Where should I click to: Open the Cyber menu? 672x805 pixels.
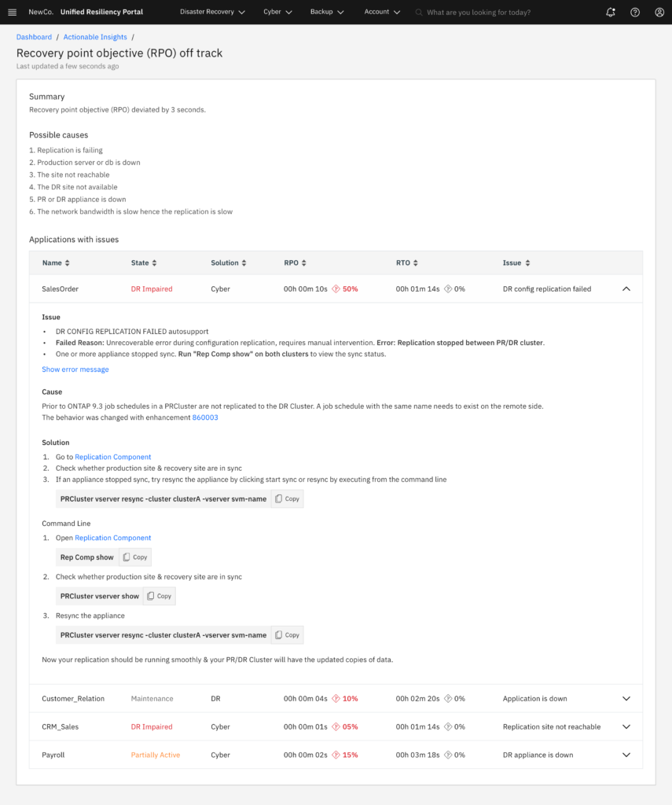pos(277,13)
